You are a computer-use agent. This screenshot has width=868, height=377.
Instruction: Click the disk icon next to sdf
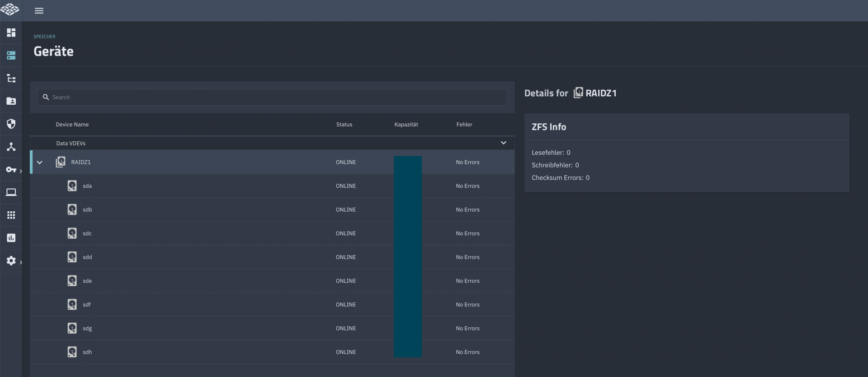[x=72, y=304]
